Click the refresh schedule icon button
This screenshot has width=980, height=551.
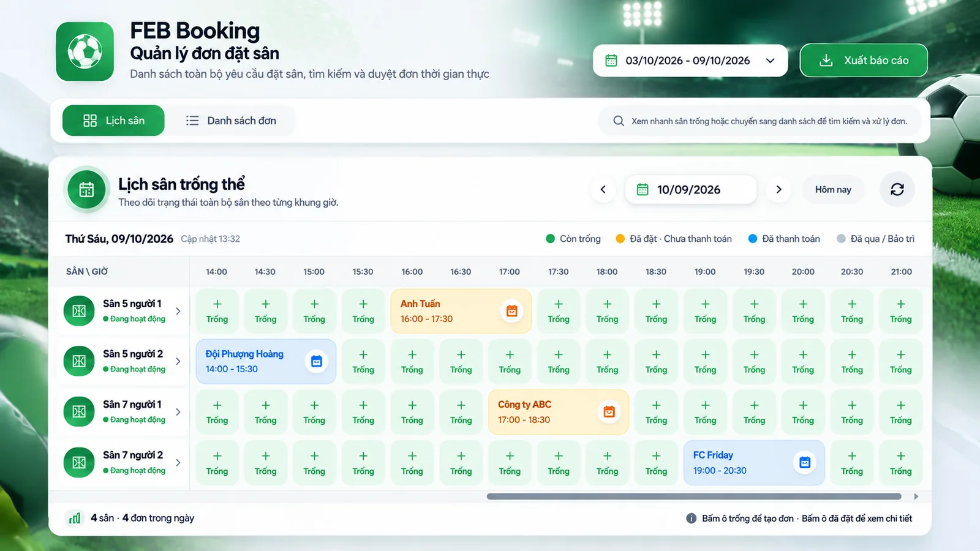(x=897, y=190)
